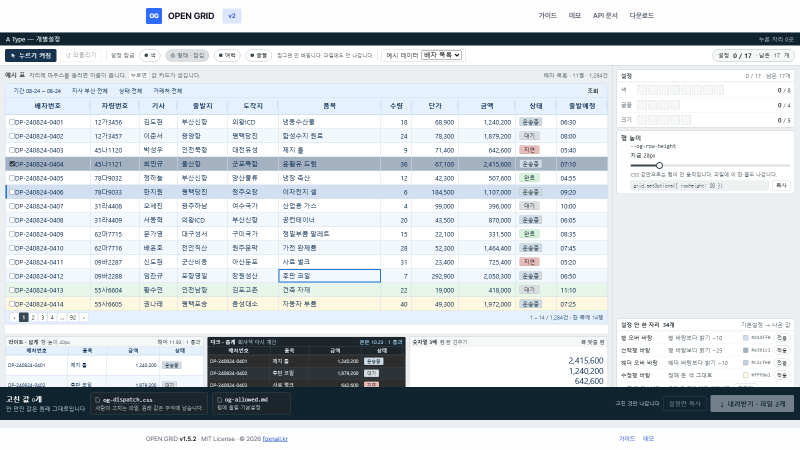The width and height of the screenshot is (800, 450).
Task: Click the og-allowed.md file icon
Action: coord(219,400)
